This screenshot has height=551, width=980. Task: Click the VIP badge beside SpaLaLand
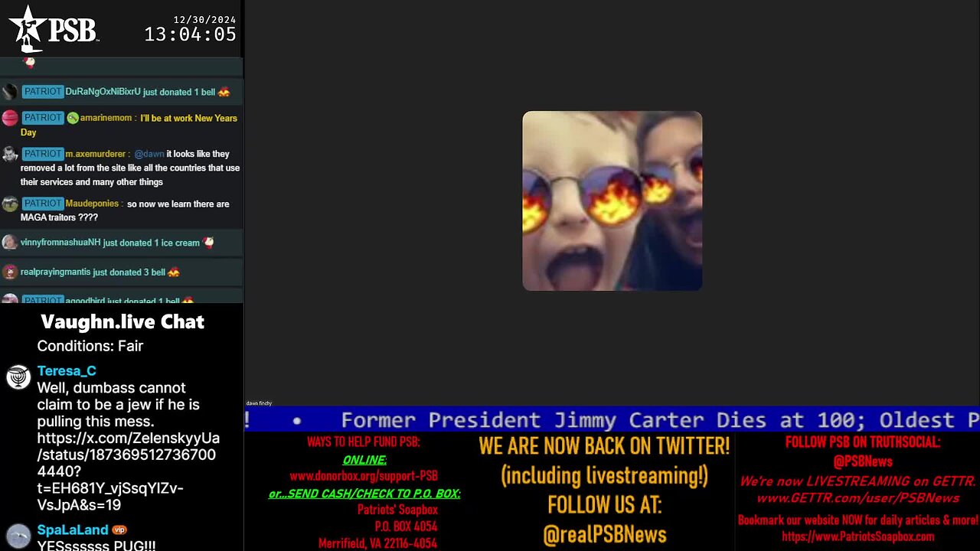[119, 530]
